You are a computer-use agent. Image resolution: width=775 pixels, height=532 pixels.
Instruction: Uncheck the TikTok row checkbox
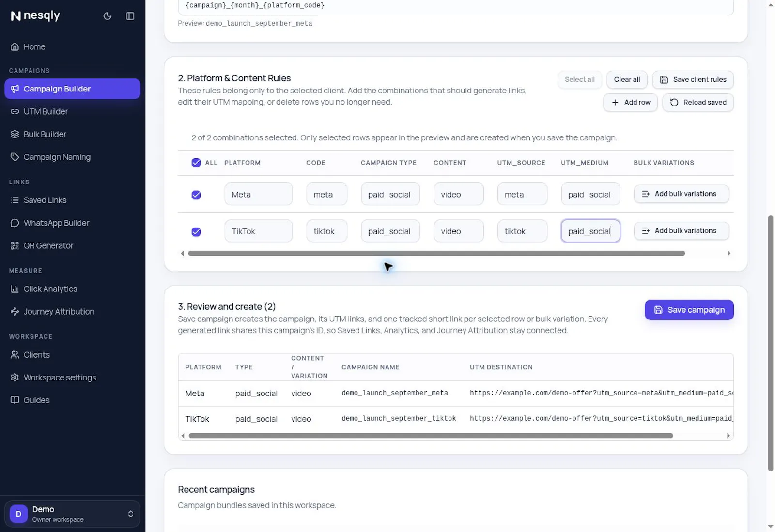click(x=196, y=231)
